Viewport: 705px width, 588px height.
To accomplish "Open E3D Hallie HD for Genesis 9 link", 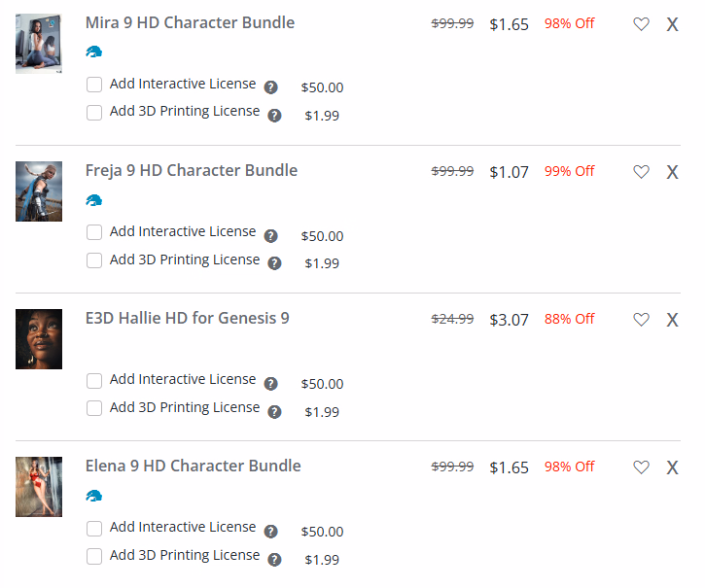I will [187, 319].
